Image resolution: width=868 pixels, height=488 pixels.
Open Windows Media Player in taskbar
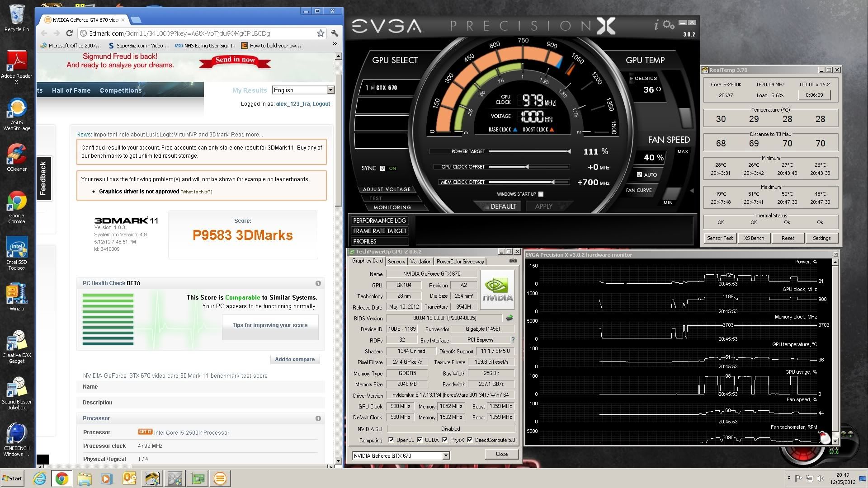(107, 479)
